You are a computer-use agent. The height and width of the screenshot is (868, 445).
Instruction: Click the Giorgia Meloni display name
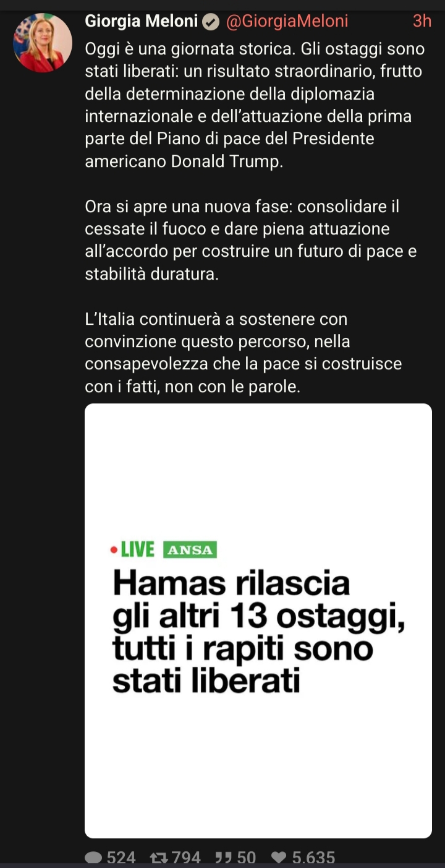click(142, 21)
